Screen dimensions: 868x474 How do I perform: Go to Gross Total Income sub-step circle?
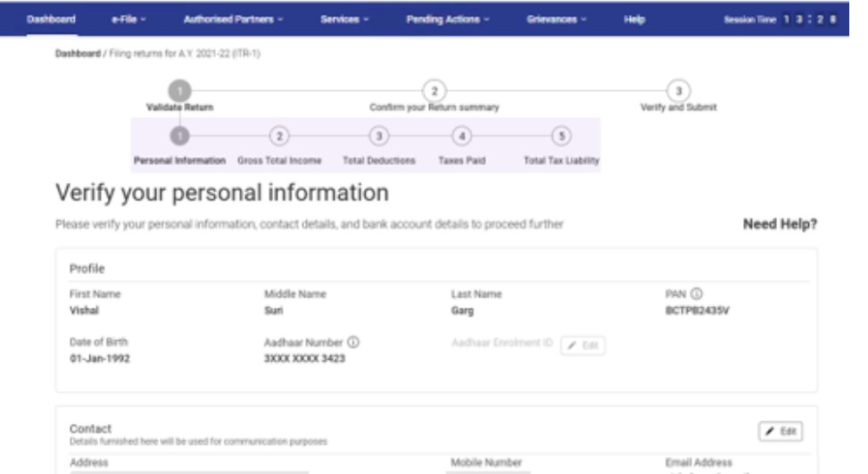click(x=279, y=137)
